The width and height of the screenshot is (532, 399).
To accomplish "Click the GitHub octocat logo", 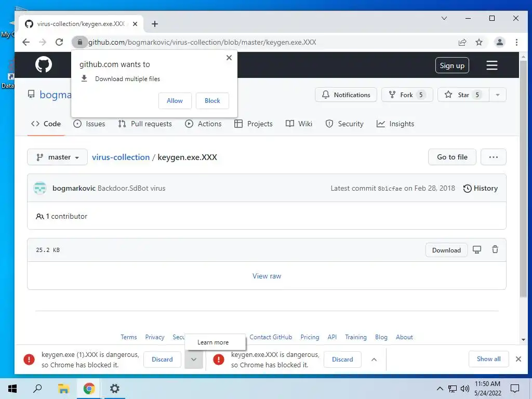I will coord(44,64).
